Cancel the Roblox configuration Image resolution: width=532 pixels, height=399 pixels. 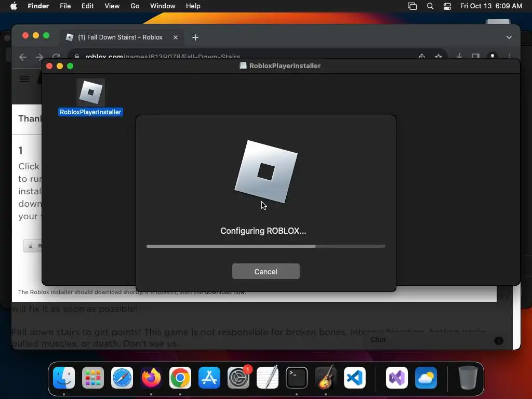[265, 271]
